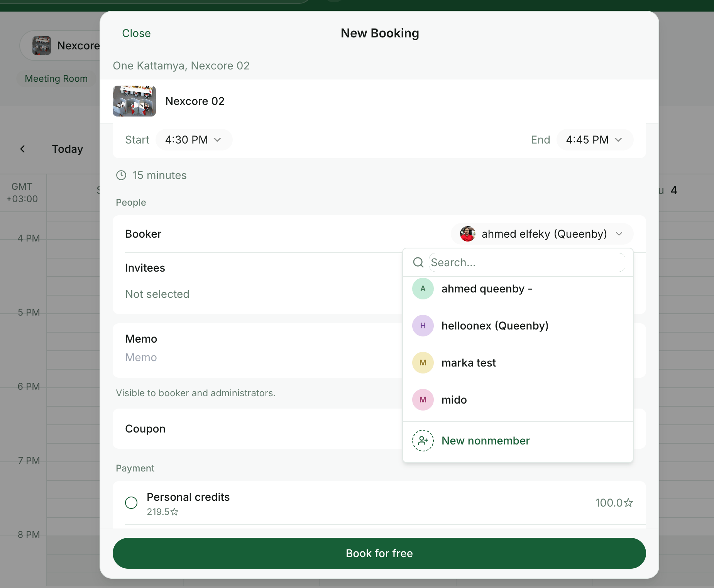Choose marka test from the dropdown

(518, 363)
